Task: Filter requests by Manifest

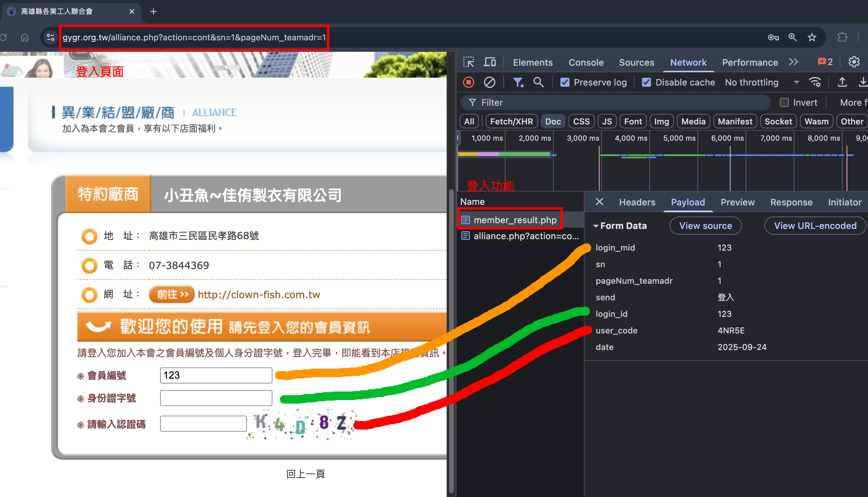Action: [x=735, y=121]
